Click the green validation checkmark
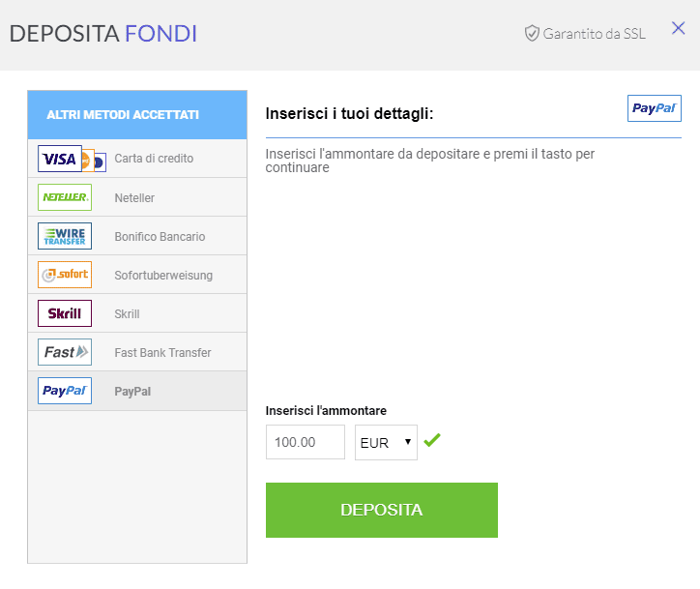700x589 pixels. [432, 440]
